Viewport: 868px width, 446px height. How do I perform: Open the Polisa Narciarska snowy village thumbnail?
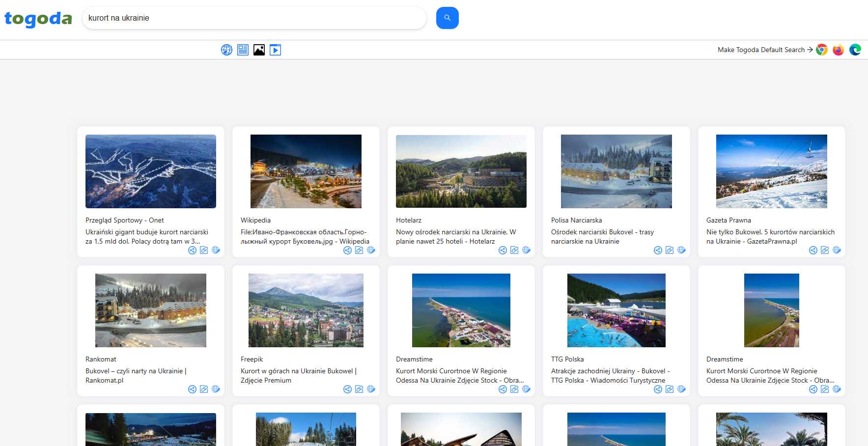(616, 171)
